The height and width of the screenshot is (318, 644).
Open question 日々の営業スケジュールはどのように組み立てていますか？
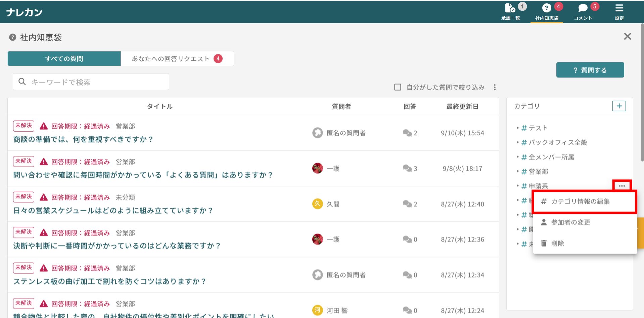tap(113, 211)
